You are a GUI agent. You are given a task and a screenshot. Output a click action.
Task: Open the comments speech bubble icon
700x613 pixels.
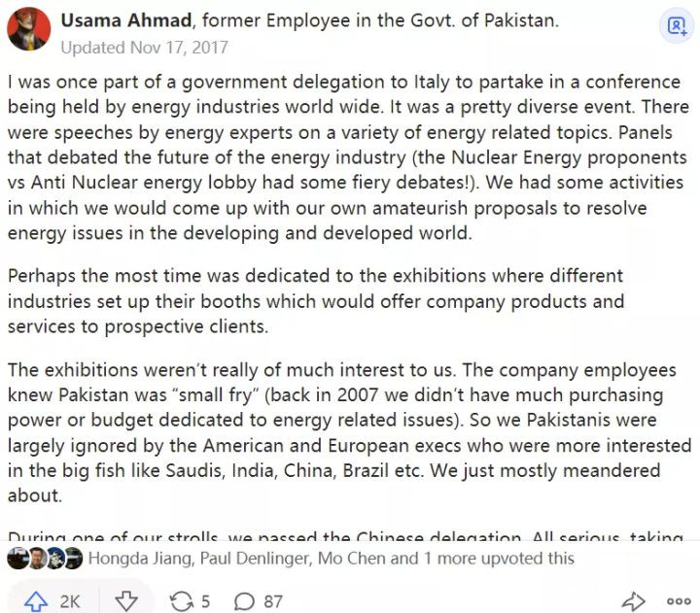245,600
